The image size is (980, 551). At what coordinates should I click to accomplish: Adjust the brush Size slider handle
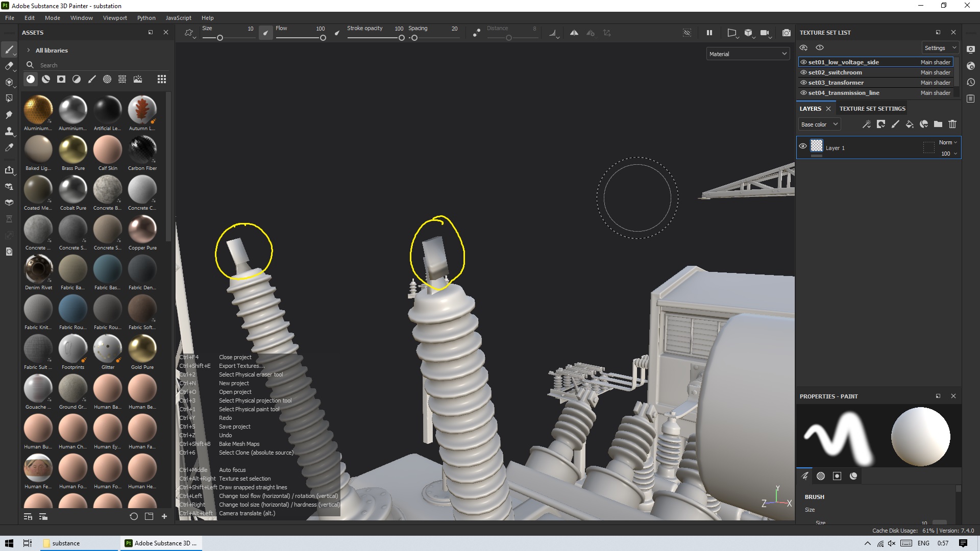pos(220,38)
